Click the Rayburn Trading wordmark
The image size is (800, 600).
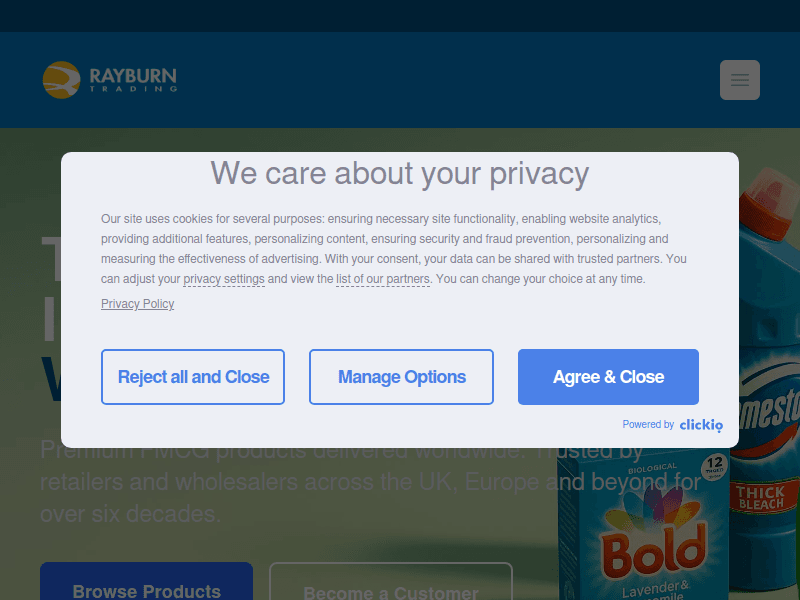[x=133, y=79]
